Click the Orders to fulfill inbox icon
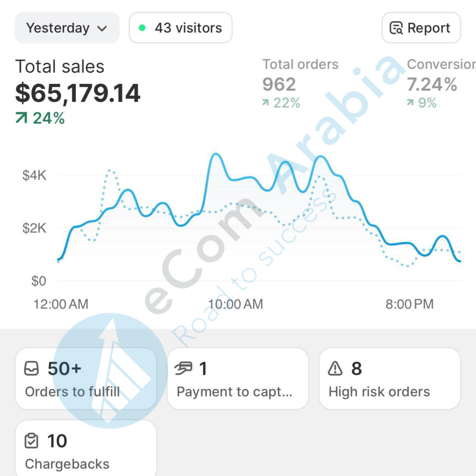 [x=32, y=368]
